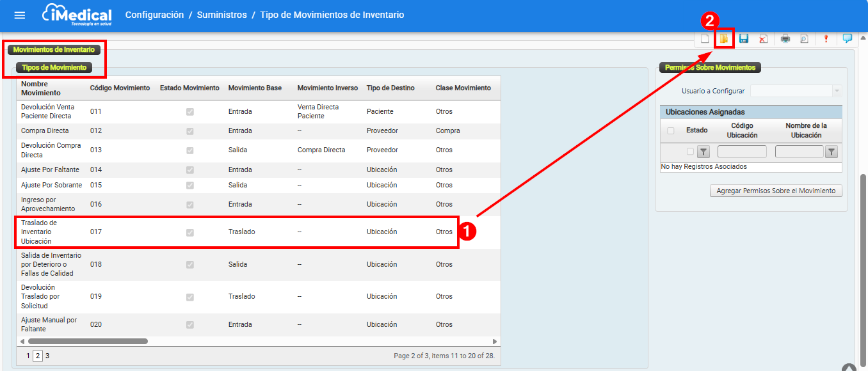This screenshot has width=868, height=371.
Task: Click the delete document red X icon
Action: [x=763, y=39]
